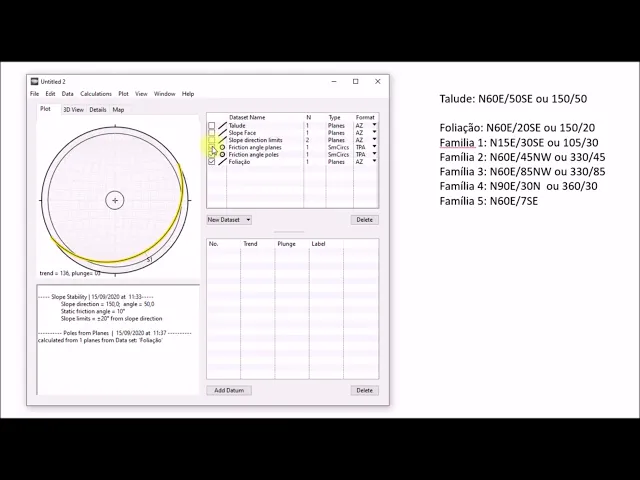Viewport: 640px width, 480px height.
Task: Click the Static friction angle log line
Action: pos(93,311)
